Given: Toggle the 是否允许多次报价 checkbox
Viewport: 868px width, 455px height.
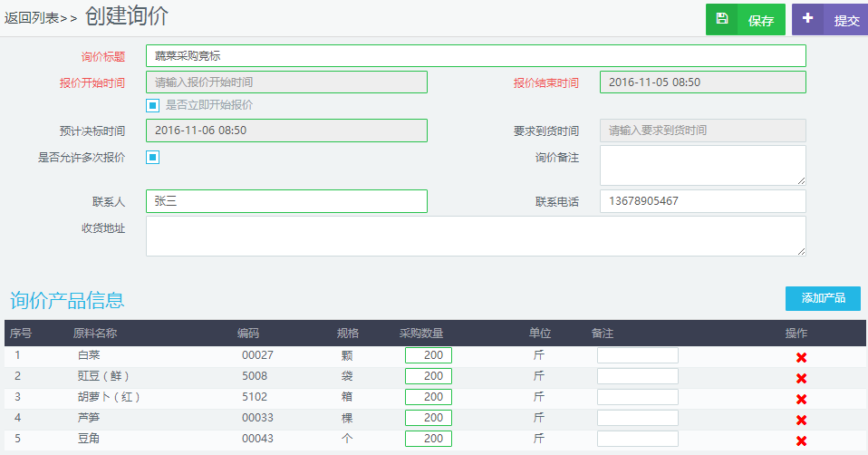Looking at the screenshot, I should pyautogui.click(x=153, y=157).
